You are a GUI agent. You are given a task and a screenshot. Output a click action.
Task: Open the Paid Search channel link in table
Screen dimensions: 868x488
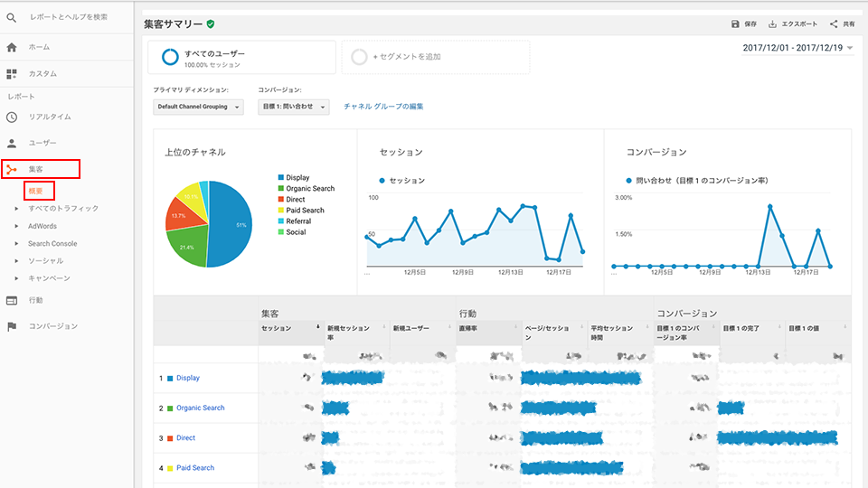pyautogui.click(x=195, y=468)
